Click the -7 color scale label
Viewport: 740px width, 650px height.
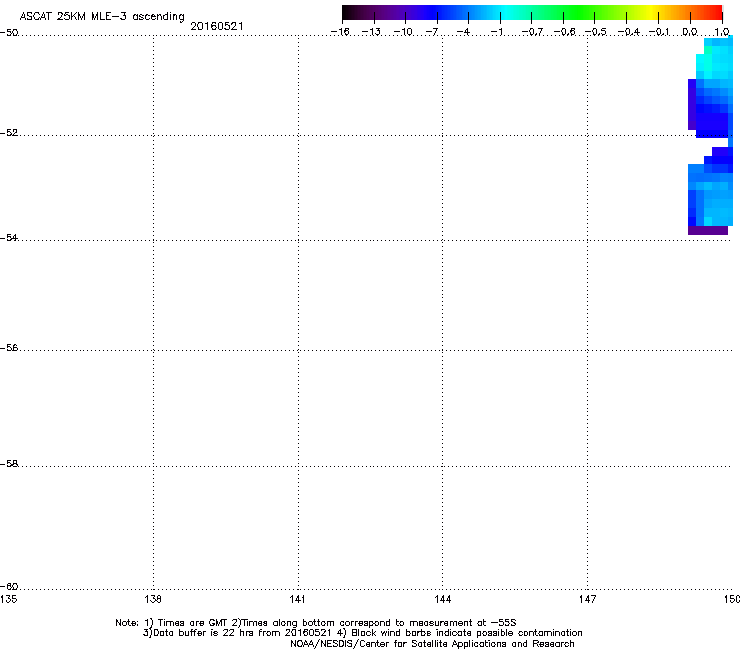pos(432,32)
